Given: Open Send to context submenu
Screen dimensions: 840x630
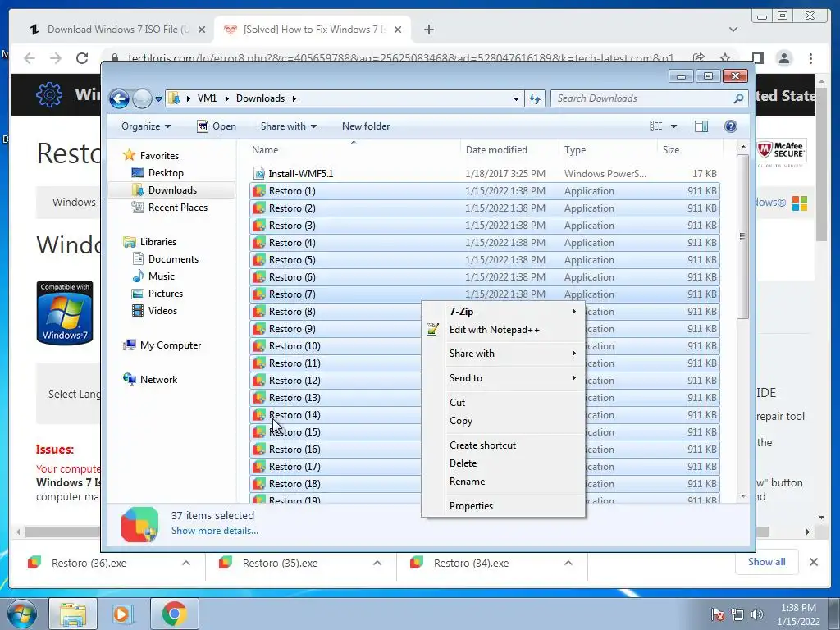Looking at the screenshot, I should coord(504,378).
